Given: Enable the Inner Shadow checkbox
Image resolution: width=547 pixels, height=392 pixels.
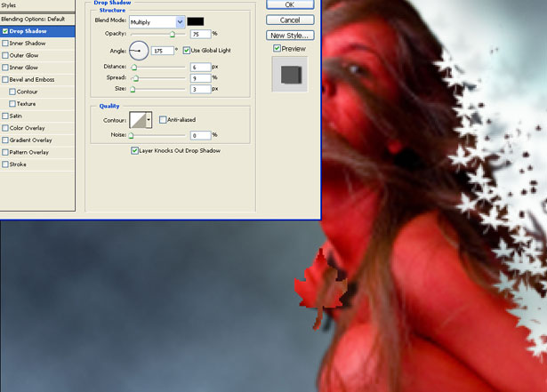Looking at the screenshot, I should click(5, 44).
